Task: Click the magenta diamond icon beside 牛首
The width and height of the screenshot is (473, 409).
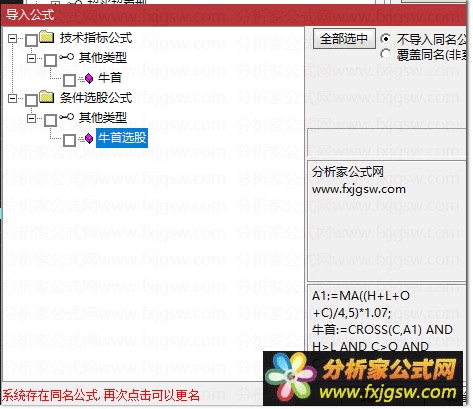Action: coord(89,78)
